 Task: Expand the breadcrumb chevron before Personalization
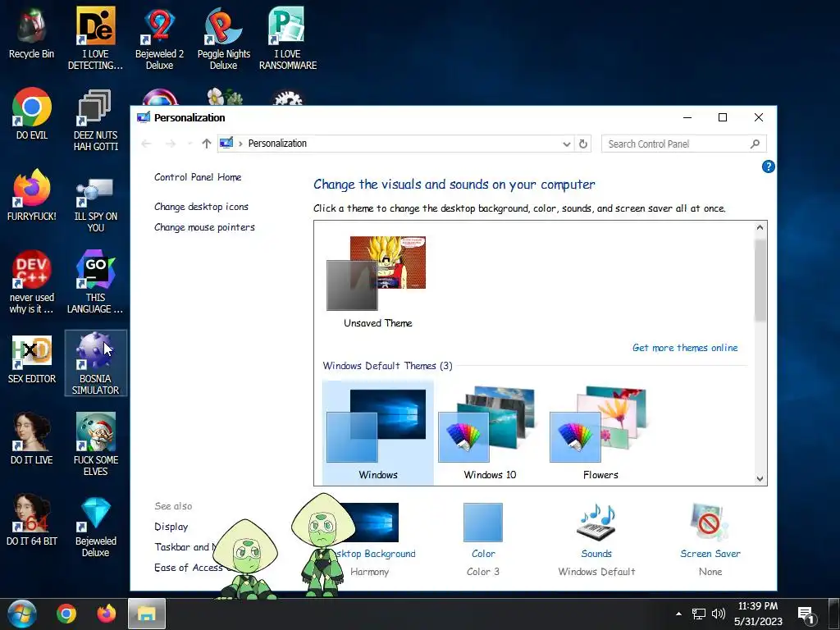[x=240, y=144]
